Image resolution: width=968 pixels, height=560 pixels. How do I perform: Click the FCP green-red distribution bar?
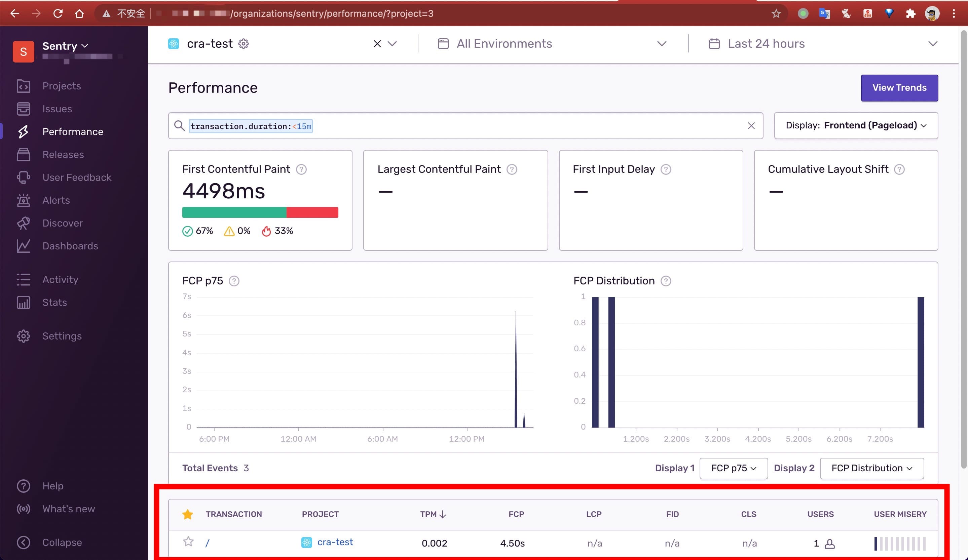click(260, 212)
